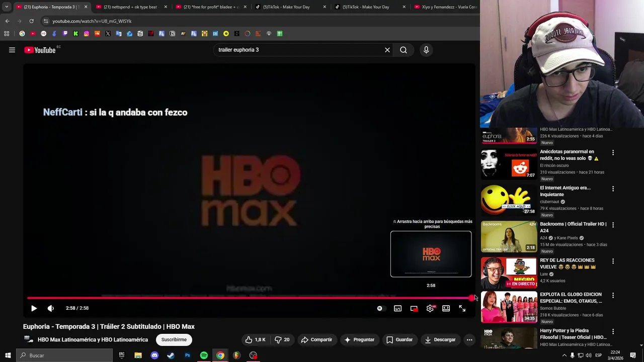This screenshot has height=362, width=644.
Task: Start voice search with microphone
Action: coord(426,50)
